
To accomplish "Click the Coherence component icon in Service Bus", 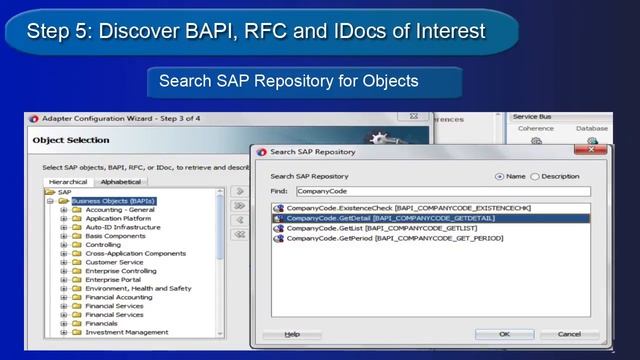I will 536,140.
